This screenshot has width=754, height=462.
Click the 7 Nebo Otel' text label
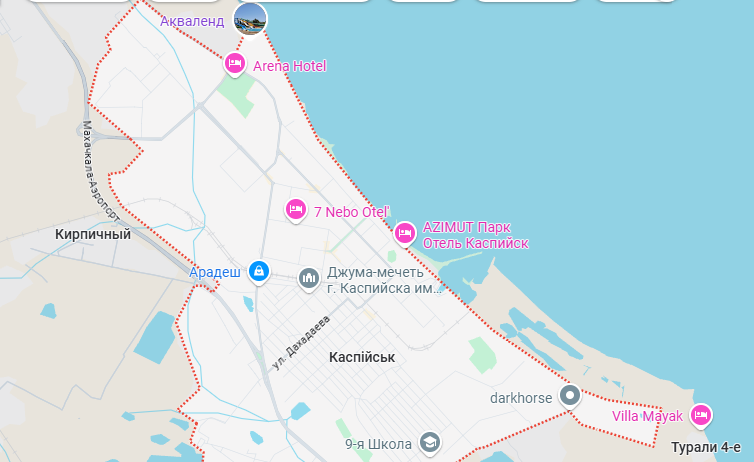click(352, 212)
